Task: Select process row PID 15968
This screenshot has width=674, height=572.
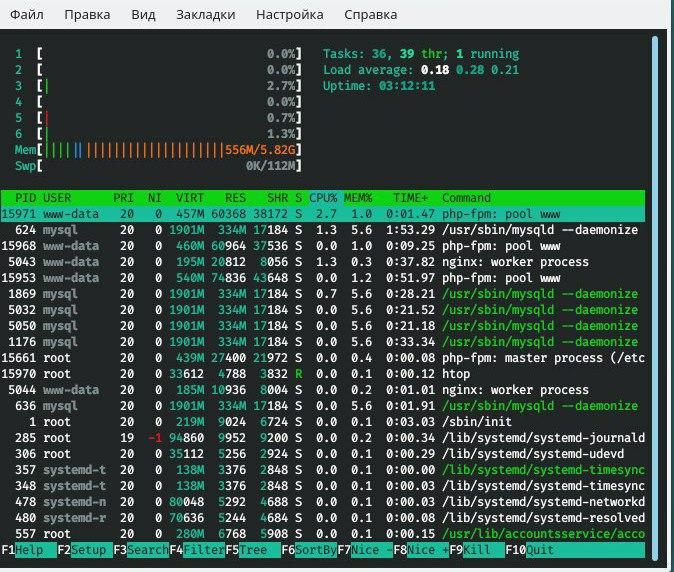Action: (323, 246)
